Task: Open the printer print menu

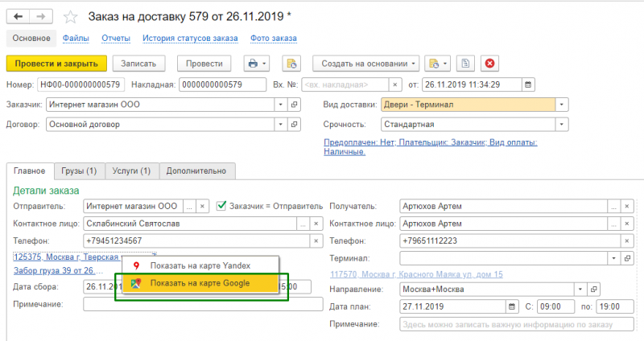Action: 255,63
